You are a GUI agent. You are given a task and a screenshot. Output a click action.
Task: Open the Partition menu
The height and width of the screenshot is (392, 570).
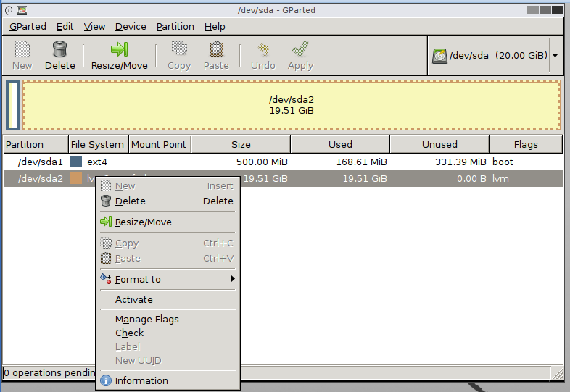(x=175, y=27)
